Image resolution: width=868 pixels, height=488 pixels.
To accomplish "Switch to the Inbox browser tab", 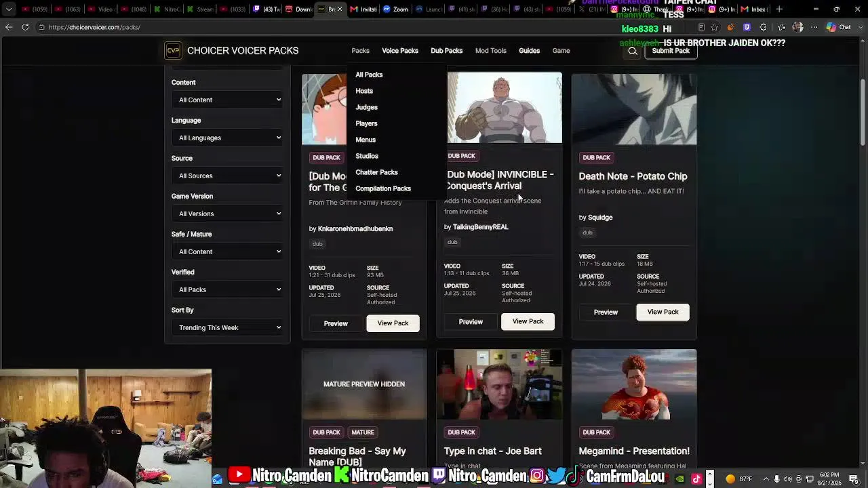I will [754, 9].
